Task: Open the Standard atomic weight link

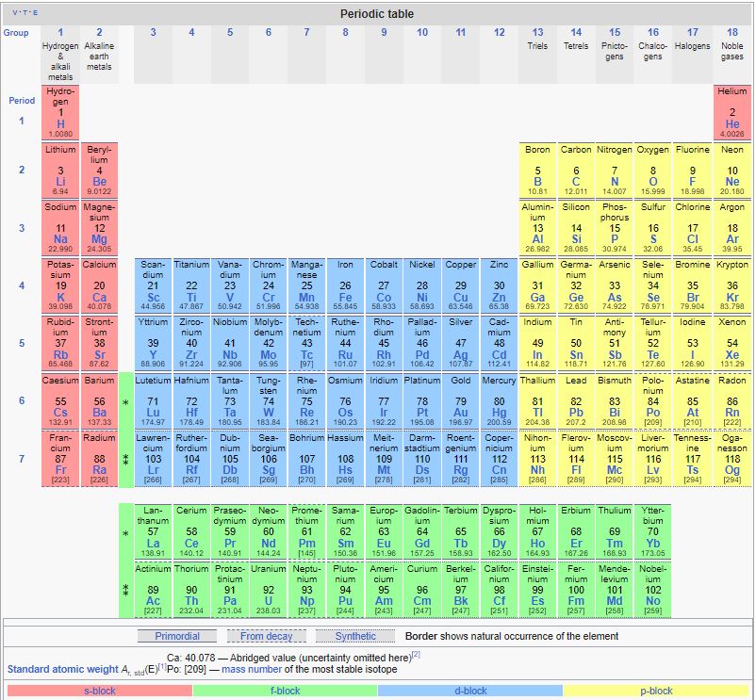Action: pyautogui.click(x=62, y=669)
